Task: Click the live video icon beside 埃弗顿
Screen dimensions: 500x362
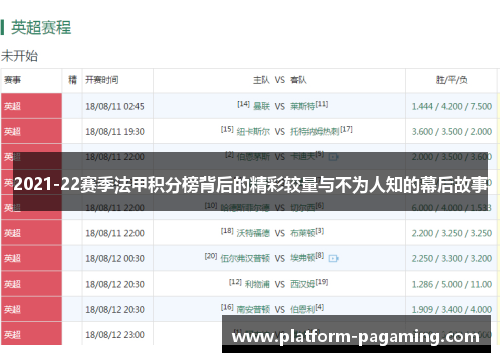Action: tap(333, 258)
